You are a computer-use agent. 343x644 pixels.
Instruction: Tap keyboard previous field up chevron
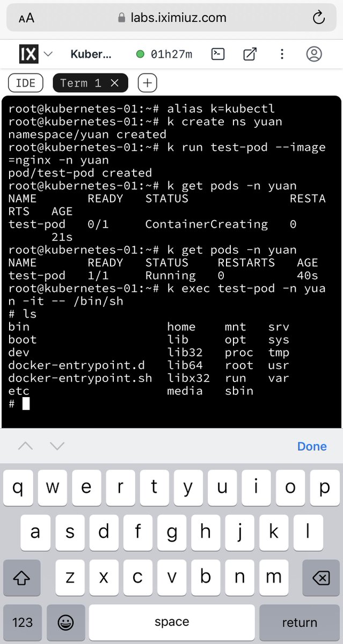(x=25, y=446)
